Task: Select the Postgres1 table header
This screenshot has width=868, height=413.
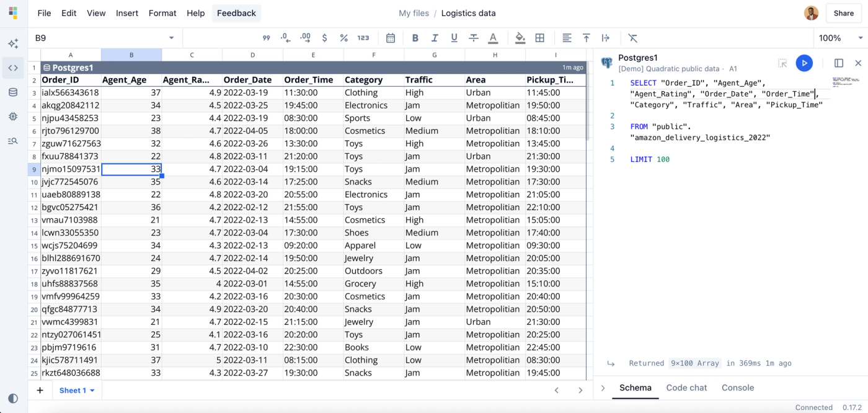Action: coord(313,68)
